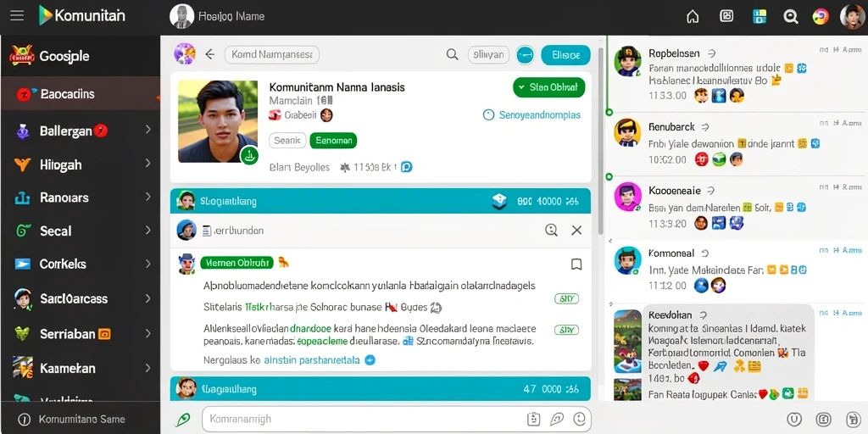Open the search magnifier in top bar

point(791,17)
